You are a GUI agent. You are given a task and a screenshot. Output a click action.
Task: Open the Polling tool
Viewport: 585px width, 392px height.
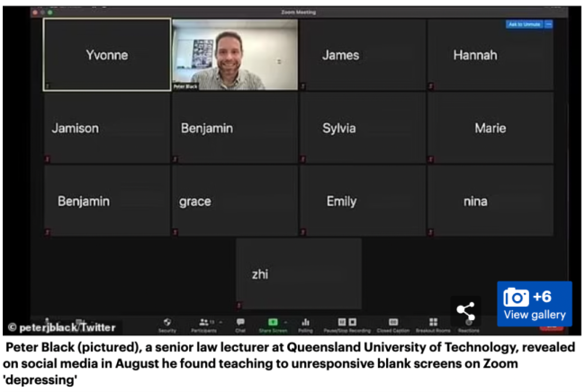(x=305, y=325)
